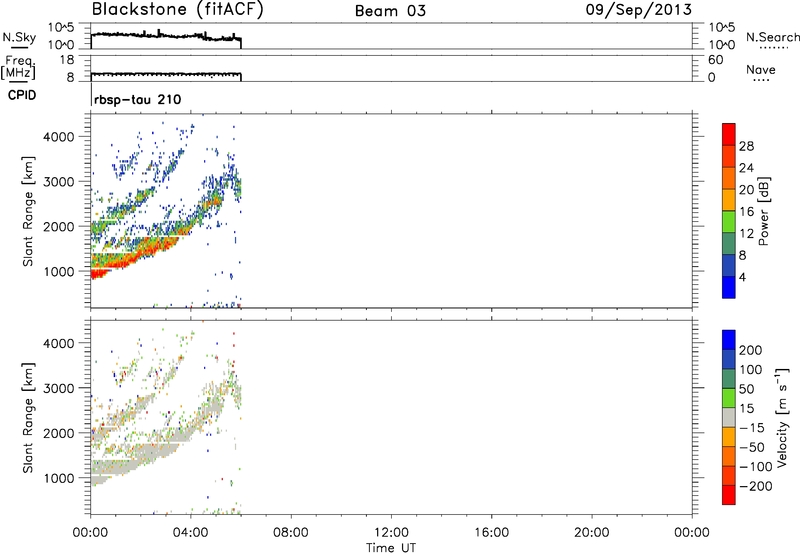The height and width of the screenshot is (554, 800).
Task: Click "1000" on the velocity panel axis
Action: coord(58,478)
